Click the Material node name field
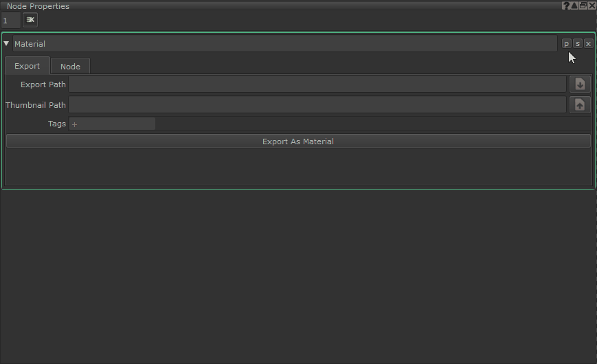 tap(284, 44)
